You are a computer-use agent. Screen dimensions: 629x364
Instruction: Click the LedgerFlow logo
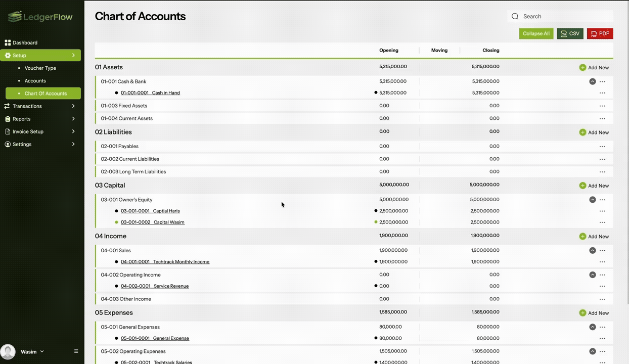(x=40, y=17)
